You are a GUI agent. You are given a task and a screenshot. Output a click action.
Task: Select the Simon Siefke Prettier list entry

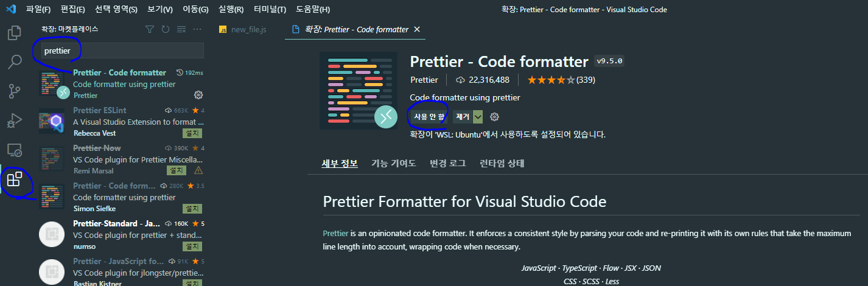(121, 197)
